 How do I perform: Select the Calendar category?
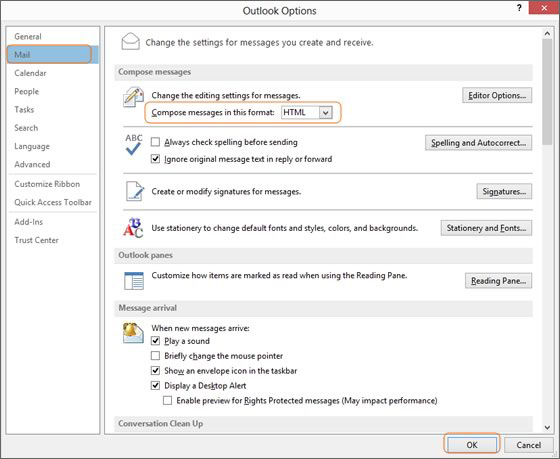(30, 73)
